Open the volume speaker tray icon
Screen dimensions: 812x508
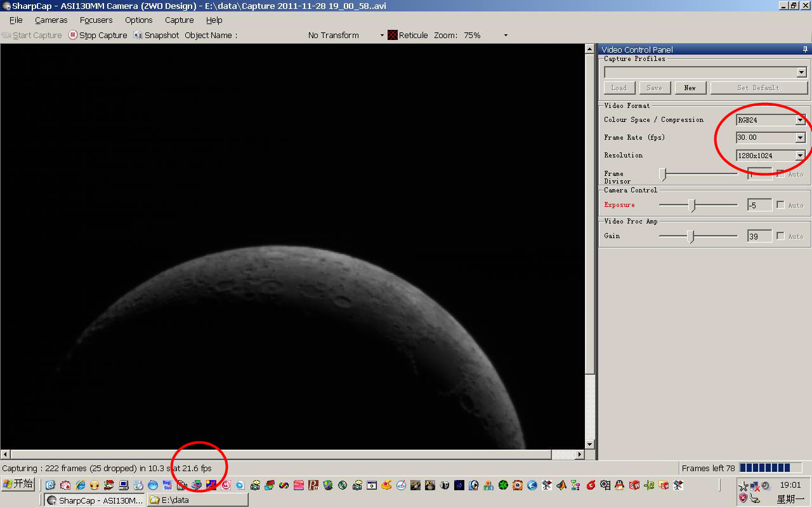tap(766, 486)
